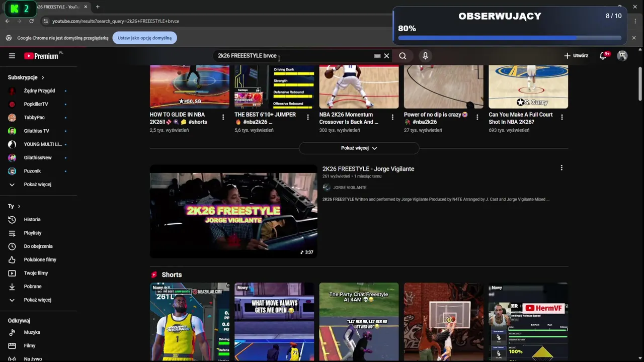
Task: Open the NBA2KLAB yellow jersey short
Action: click(190, 322)
